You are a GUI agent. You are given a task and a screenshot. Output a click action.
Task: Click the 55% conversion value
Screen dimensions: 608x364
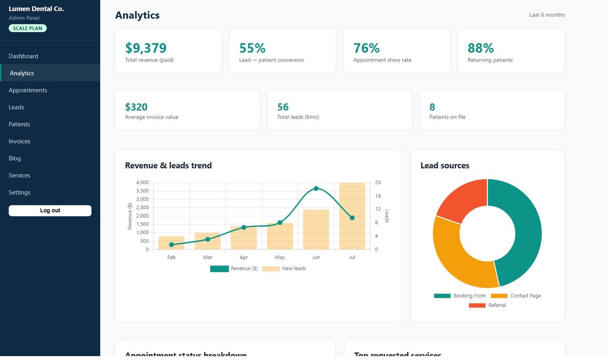[x=252, y=48]
